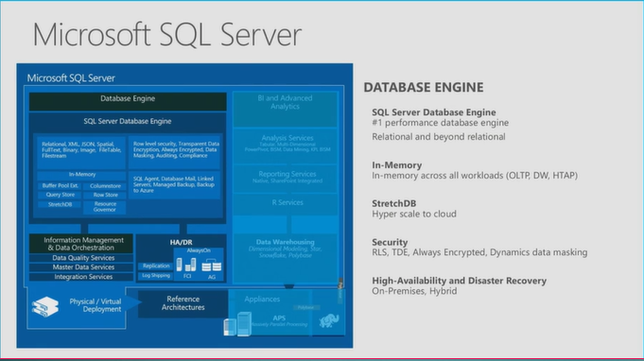Click the 'Reference Architectures' box

pyautogui.click(x=183, y=303)
